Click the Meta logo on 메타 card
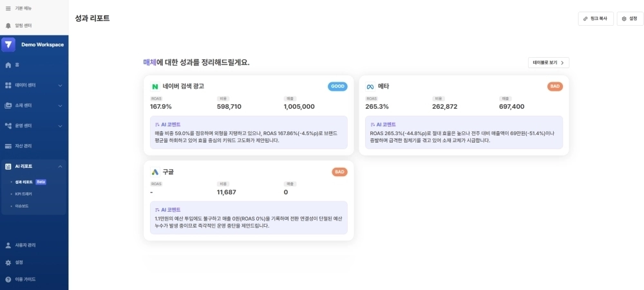 pyautogui.click(x=370, y=86)
